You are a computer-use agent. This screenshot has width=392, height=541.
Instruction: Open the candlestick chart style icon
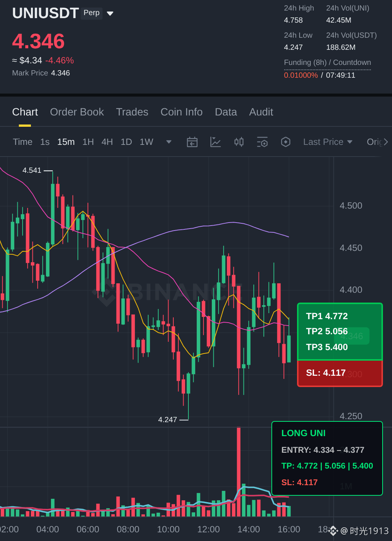click(x=239, y=142)
